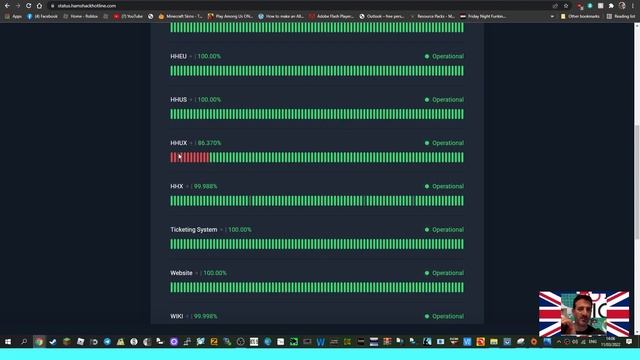Click the ENG language indicator
640x360 pixels.
coord(593,342)
